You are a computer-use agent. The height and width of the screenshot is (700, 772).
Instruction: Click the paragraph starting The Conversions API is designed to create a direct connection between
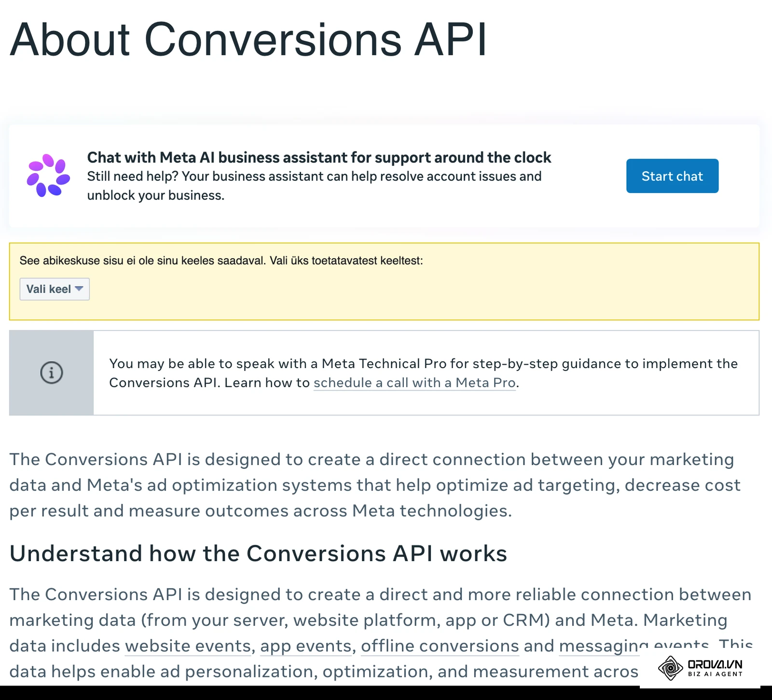[374, 485]
